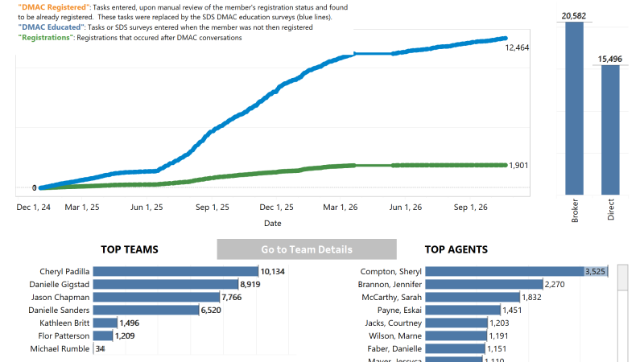Viewport: 644px width, 362px height.
Task: Select the Jacks, Courtney agent bar
Action: 456,323
